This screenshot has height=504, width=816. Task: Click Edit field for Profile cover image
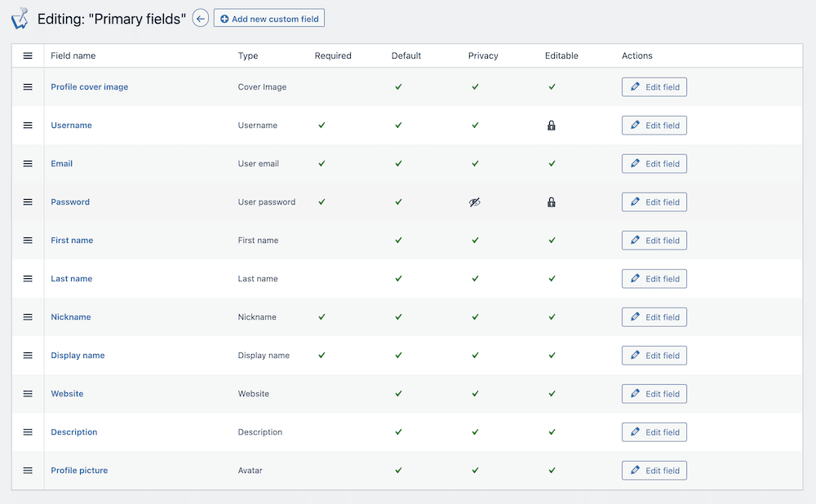[654, 87]
